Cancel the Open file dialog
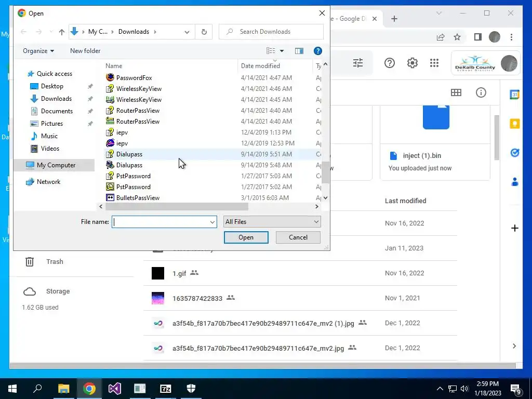 click(x=298, y=237)
